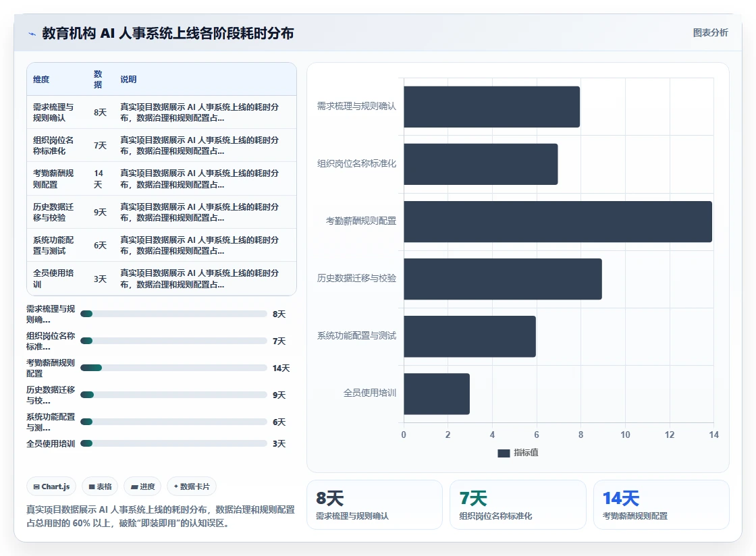Image resolution: width=756 pixels, height=556 pixels.
Task: Click the blue title icon beside 教育机构
Action: [x=32, y=34]
